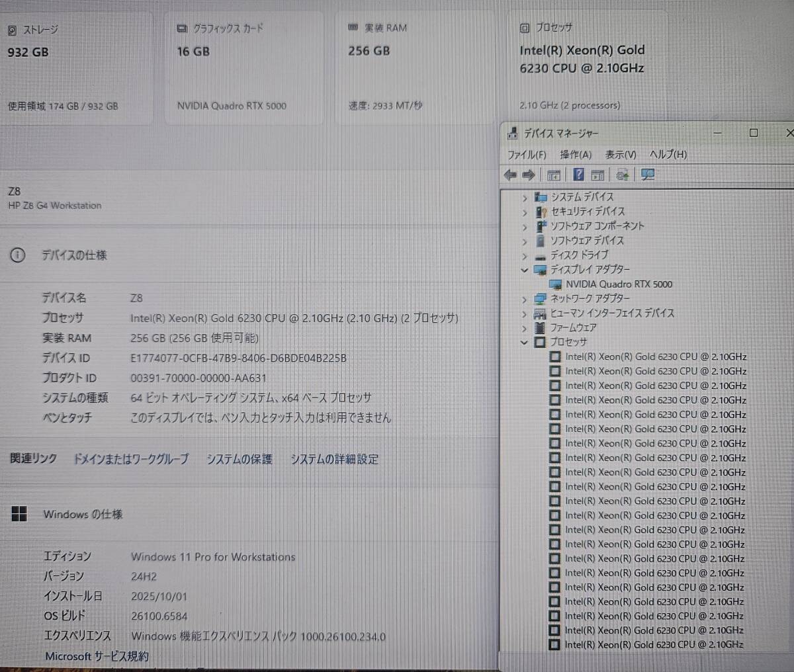Click the Device Manager title bar icon
This screenshot has height=672, width=794.
click(512, 134)
